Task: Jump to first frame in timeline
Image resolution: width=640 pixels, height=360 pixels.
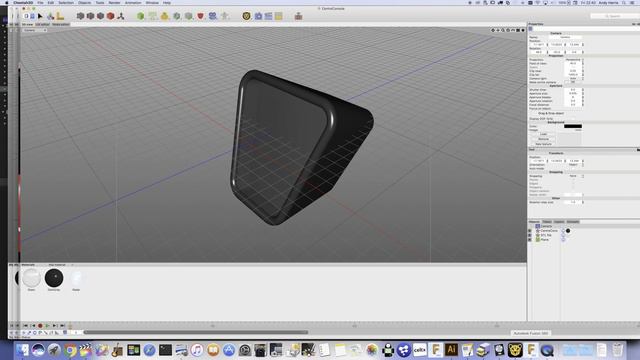Action: pos(25,326)
